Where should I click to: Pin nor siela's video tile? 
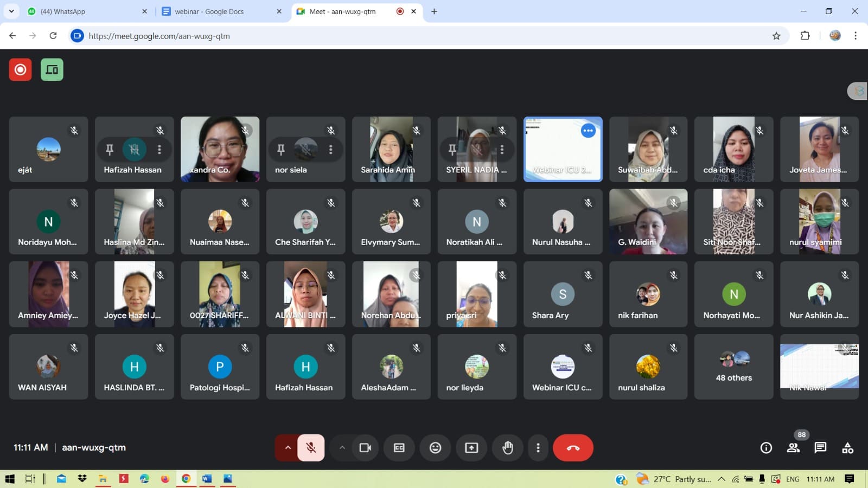click(280, 149)
